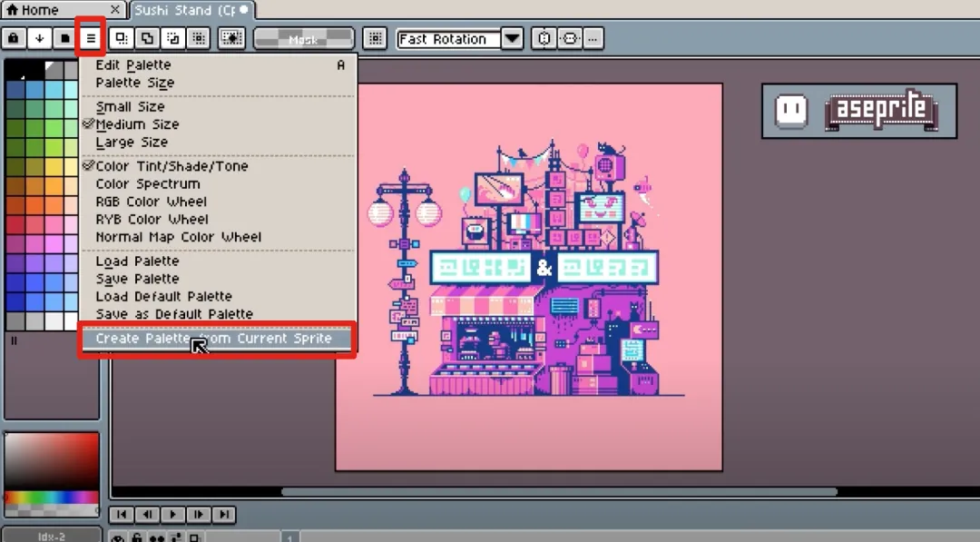Click the Fast Rotation combo box field
Image resolution: width=980 pixels, height=542 pixels.
[449, 39]
